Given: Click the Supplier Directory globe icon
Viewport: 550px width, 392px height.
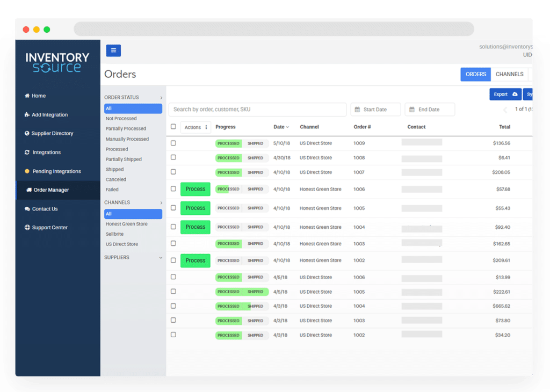Looking at the screenshot, I should point(27,133).
